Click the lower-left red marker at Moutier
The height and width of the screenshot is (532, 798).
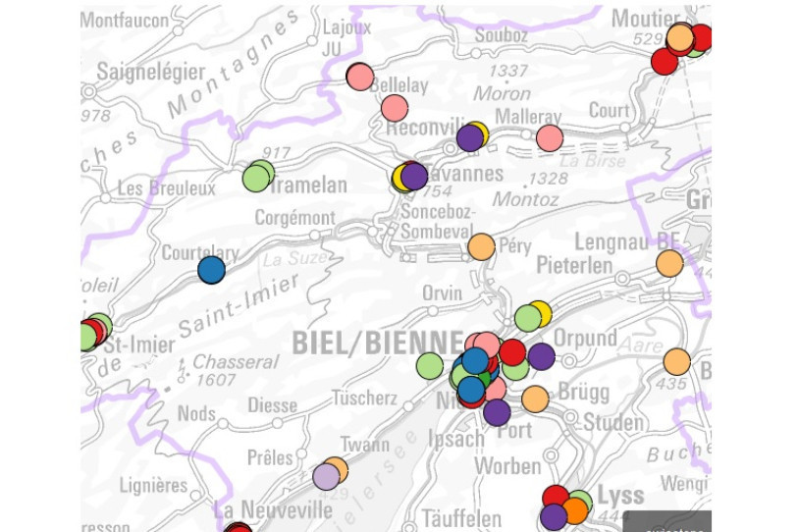point(665,61)
